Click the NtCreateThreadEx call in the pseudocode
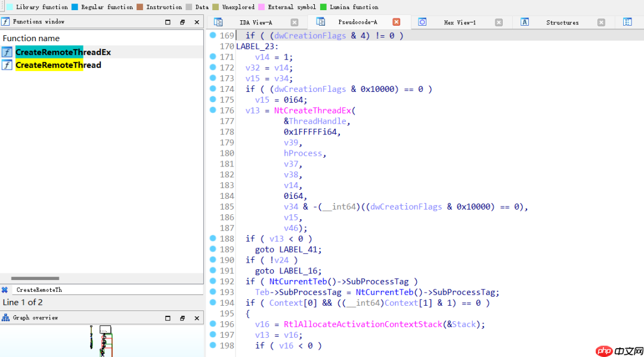 click(314, 110)
